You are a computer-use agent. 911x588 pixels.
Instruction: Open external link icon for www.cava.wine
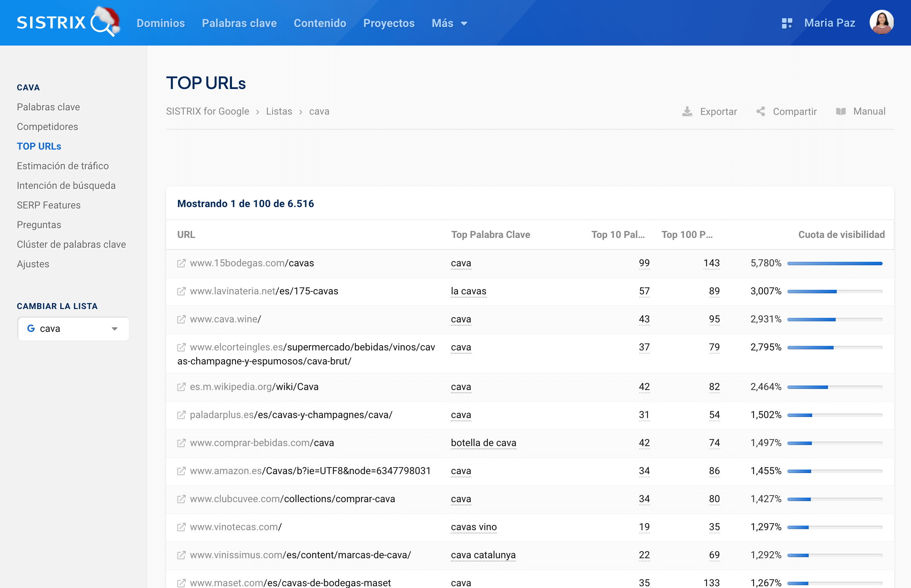click(x=181, y=319)
